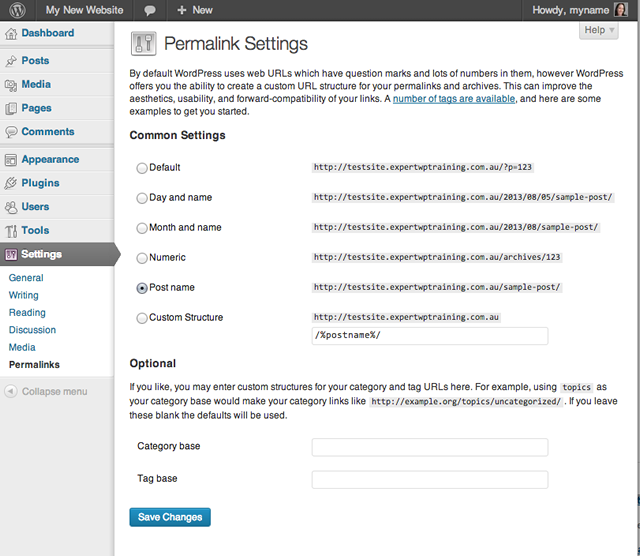Viewport: 640px width, 556px height.
Task: Click the Settings sidebar icon
Action: point(11,255)
